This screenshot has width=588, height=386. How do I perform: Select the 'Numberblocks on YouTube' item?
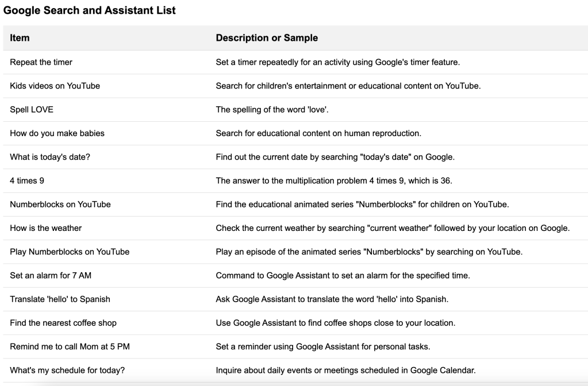tap(60, 204)
